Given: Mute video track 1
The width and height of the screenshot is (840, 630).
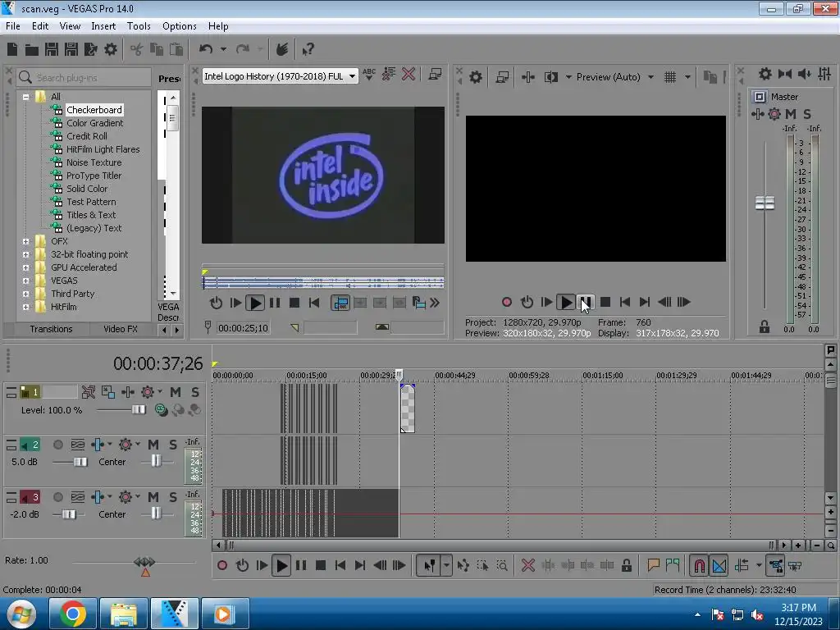Looking at the screenshot, I should click(176, 392).
